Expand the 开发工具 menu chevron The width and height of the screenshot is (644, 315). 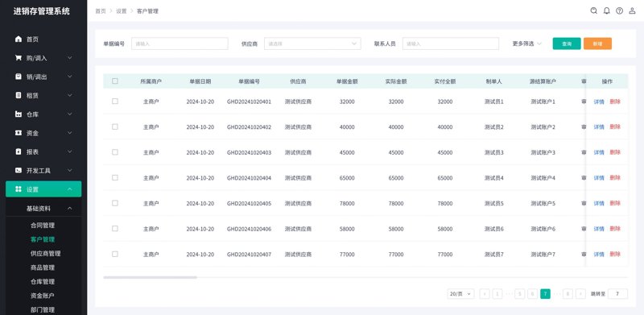(x=70, y=170)
